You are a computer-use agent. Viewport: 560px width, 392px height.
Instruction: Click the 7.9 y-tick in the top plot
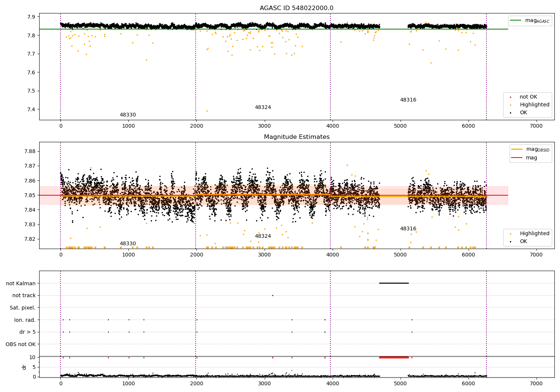31,17
